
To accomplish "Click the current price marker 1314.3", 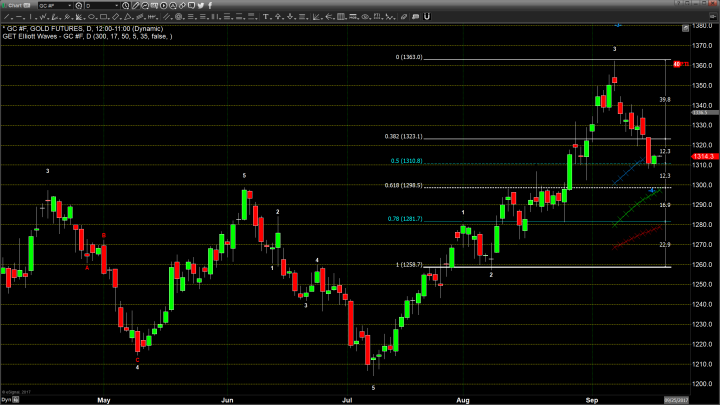I will click(x=705, y=157).
